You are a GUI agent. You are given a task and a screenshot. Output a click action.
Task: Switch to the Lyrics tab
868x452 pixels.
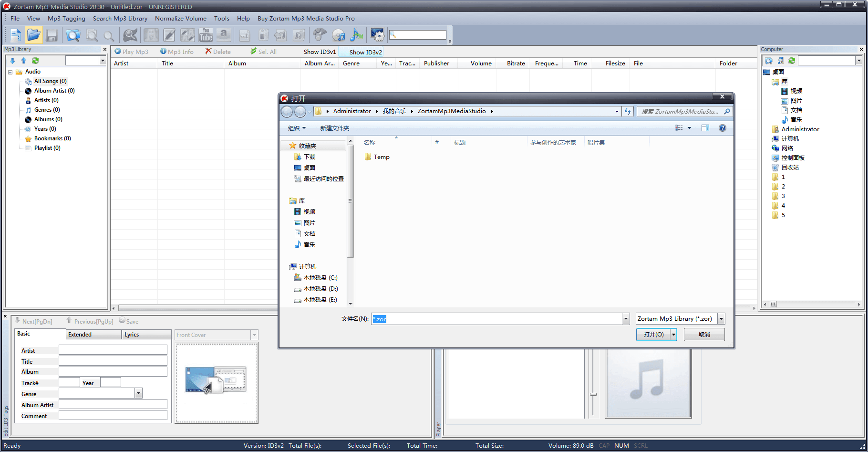point(146,335)
